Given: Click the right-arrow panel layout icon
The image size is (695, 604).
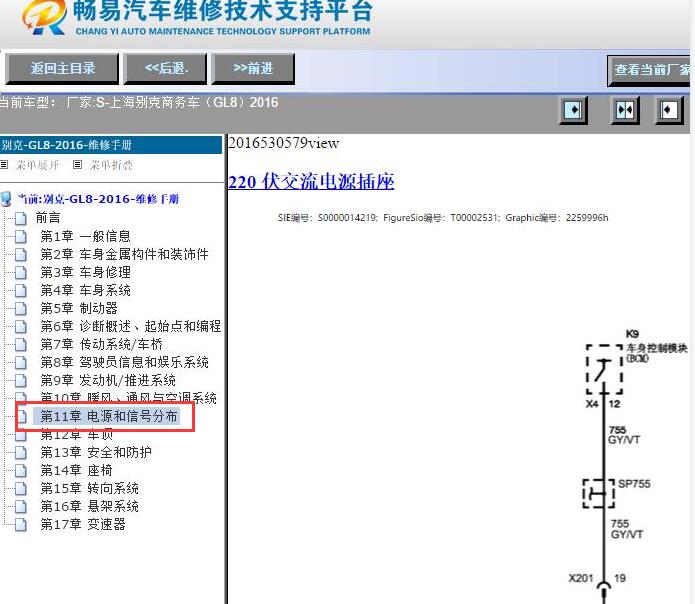Looking at the screenshot, I should click(573, 110).
